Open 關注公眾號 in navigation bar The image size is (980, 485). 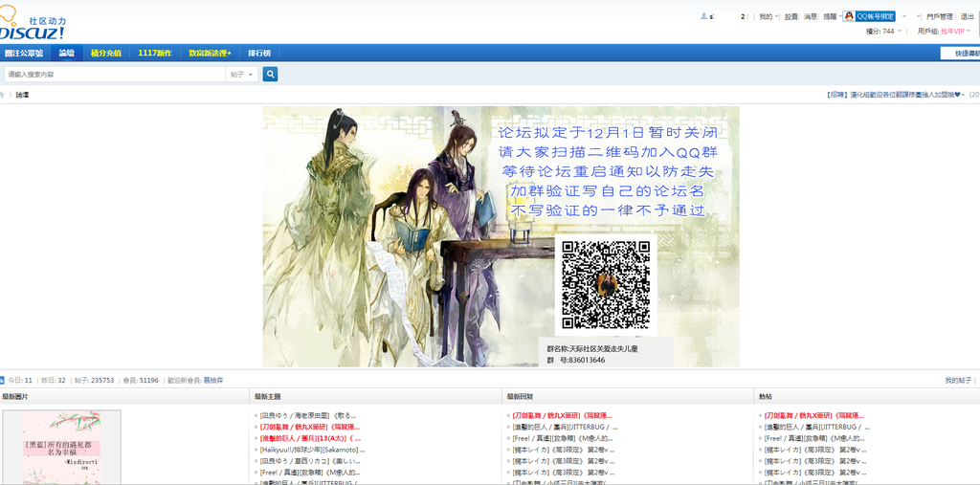tap(24, 54)
